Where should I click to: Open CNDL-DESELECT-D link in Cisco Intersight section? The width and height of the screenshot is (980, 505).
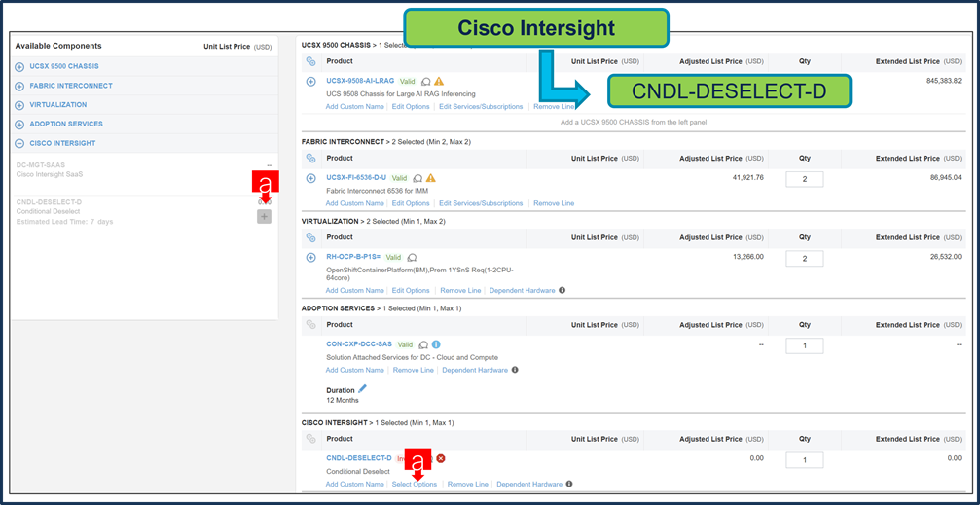tap(359, 458)
